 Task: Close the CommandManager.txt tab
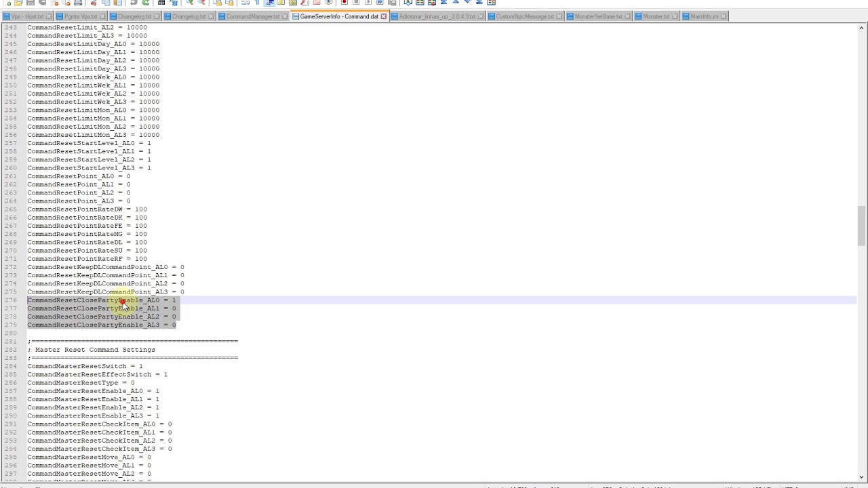tap(285, 16)
